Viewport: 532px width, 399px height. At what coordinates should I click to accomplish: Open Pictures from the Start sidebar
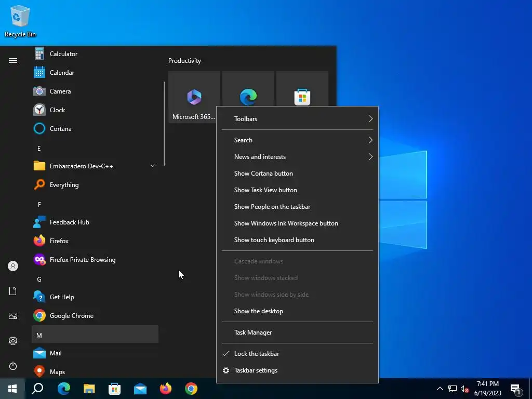13,316
